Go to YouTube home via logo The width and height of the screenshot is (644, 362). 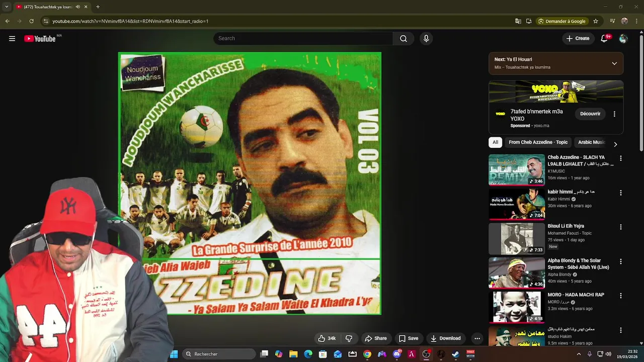point(40,39)
